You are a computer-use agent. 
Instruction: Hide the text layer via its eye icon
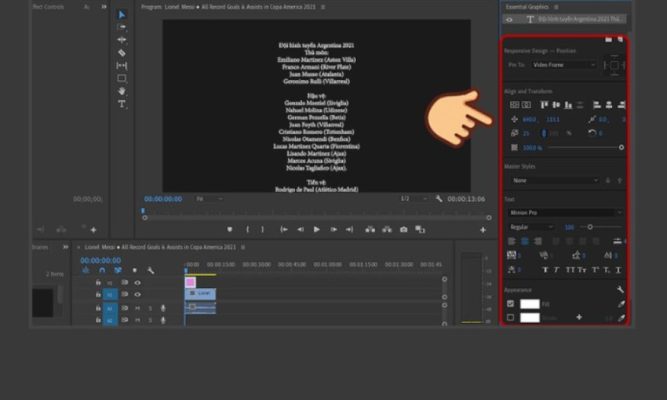pos(510,19)
